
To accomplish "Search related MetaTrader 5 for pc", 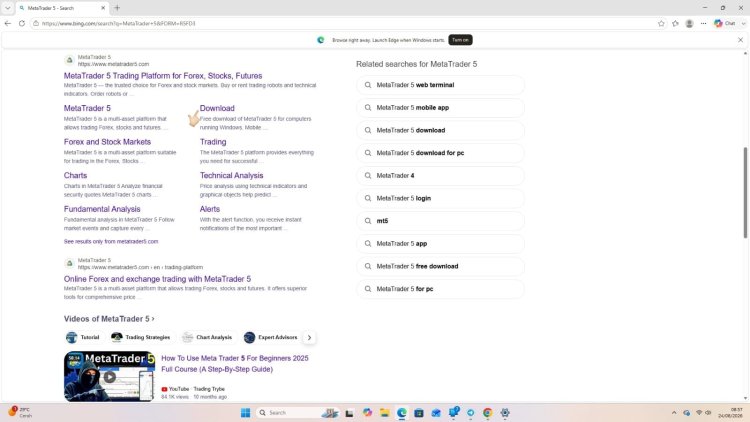I will pyautogui.click(x=440, y=289).
